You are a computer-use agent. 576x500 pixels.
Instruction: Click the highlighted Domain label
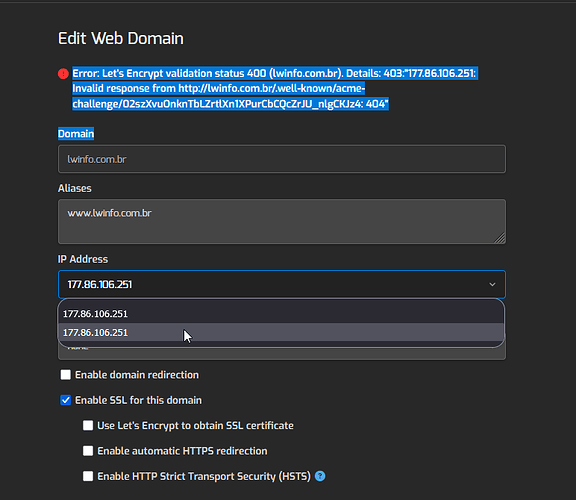pyautogui.click(x=76, y=134)
